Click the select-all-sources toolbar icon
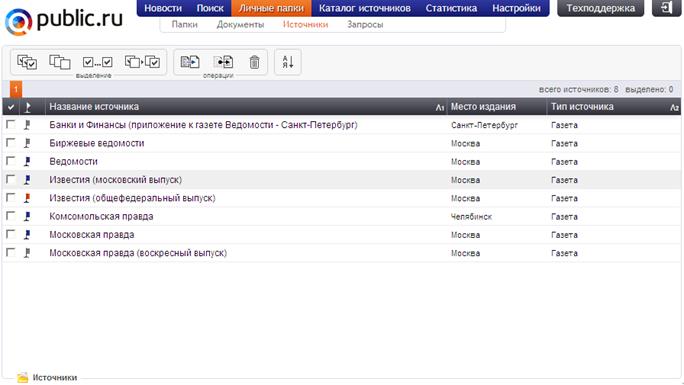This screenshot has height=385, width=684. tap(27, 62)
